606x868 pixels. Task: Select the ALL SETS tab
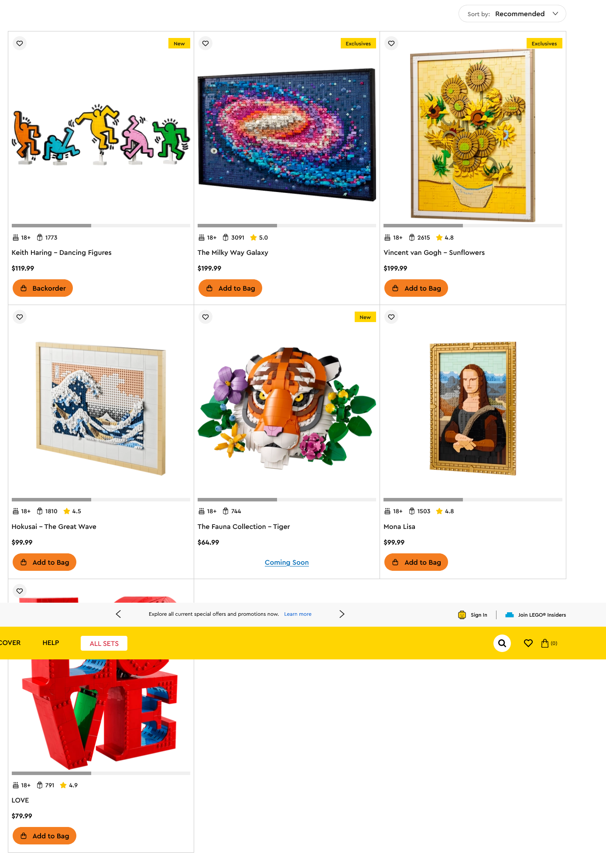(104, 643)
